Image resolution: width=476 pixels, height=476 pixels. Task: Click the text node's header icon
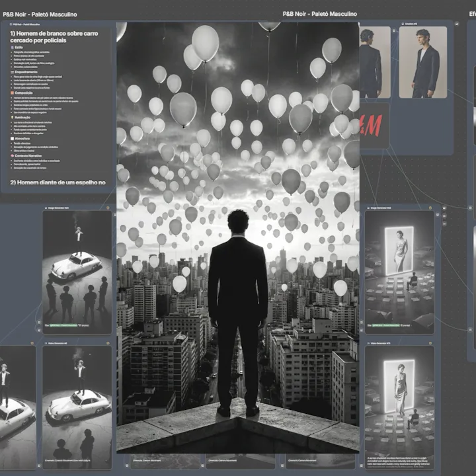click(x=11, y=24)
